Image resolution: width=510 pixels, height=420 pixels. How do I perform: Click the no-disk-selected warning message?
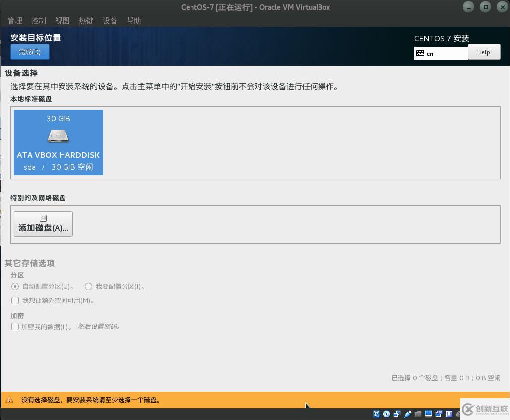coord(91,400)
